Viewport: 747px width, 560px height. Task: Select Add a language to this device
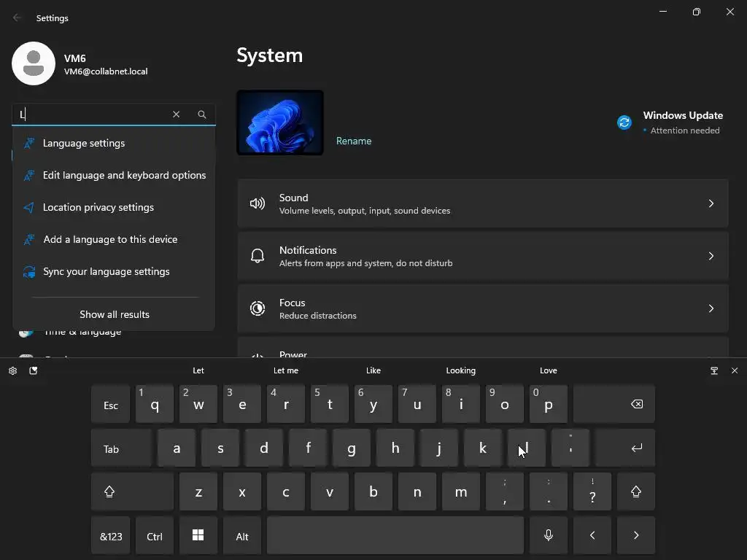pos(114,239)
